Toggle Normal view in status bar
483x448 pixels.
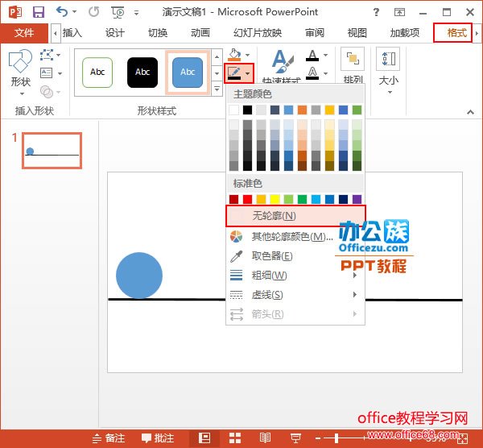(x=204, y=438)
